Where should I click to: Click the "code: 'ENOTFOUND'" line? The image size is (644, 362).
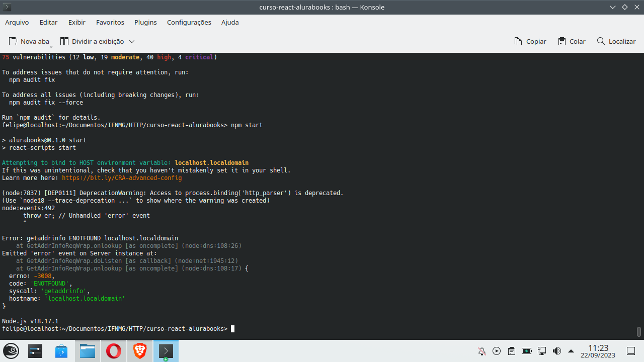click(41, 284)
